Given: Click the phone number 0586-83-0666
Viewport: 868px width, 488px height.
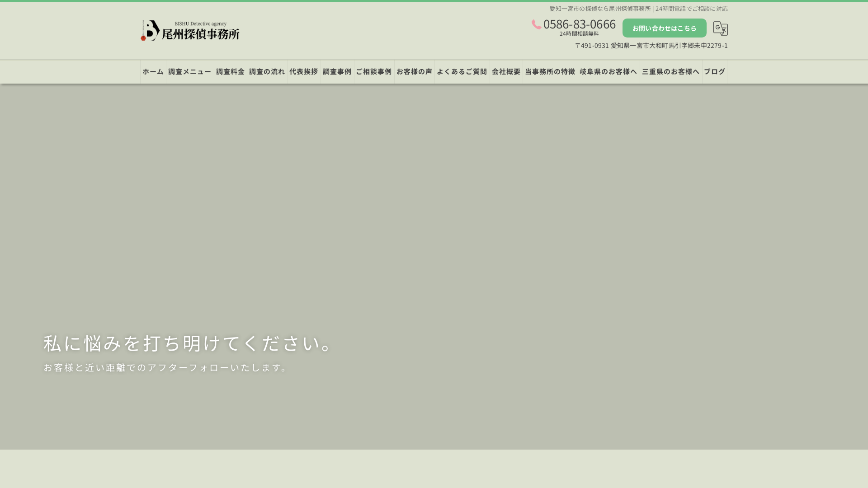Looking at the screenshot, I should (579, 24).
